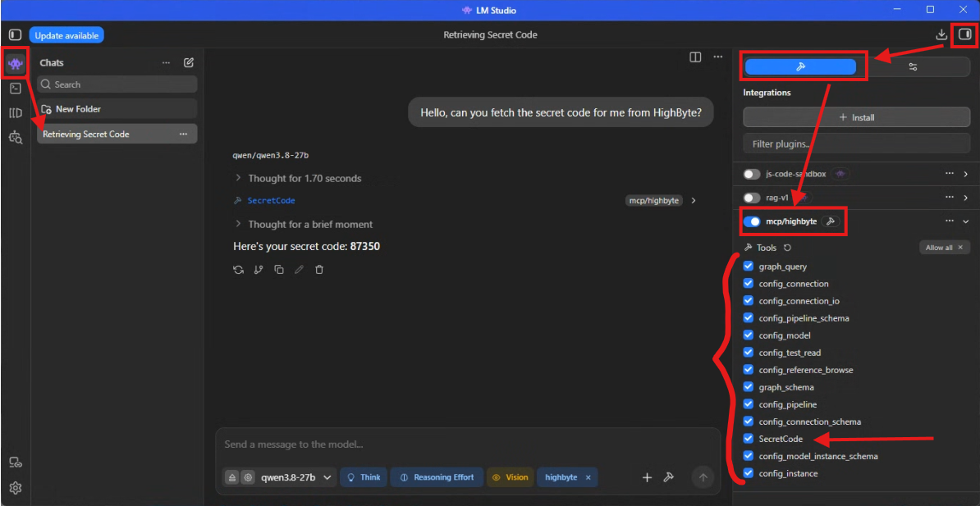
Task: Create a new chat with pencil icon
Action: [189, 62]
